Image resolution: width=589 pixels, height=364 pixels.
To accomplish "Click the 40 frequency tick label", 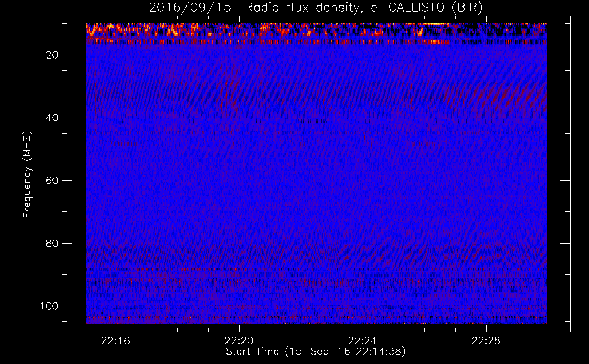I will (52, 118).
